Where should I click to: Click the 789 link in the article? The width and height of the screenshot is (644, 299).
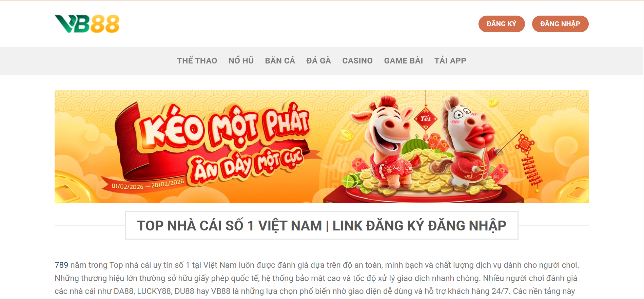click(x=61, y=265)
